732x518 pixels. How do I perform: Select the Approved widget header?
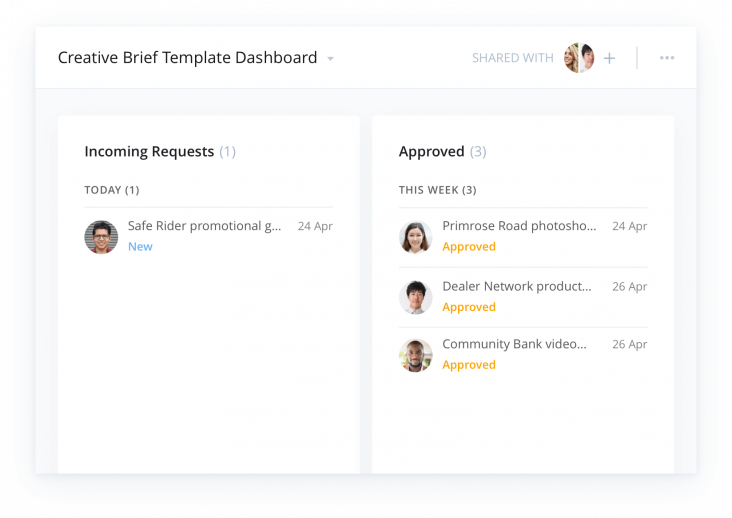443,152
